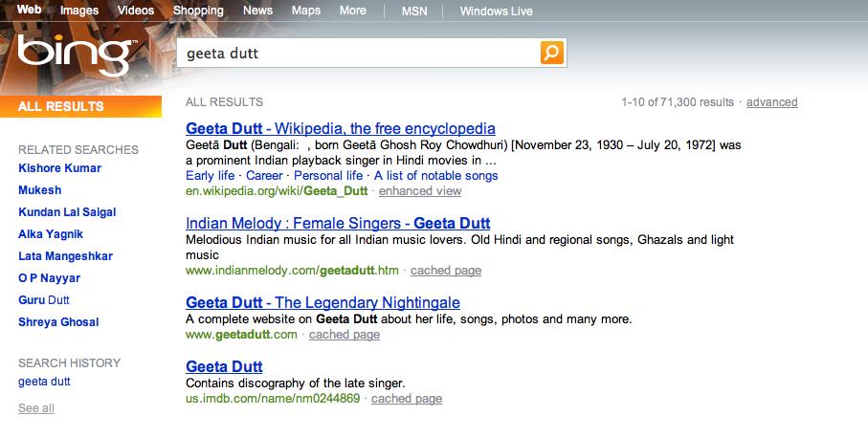Open the News tab
Screen dimensions: 868x438
(258, 11)
